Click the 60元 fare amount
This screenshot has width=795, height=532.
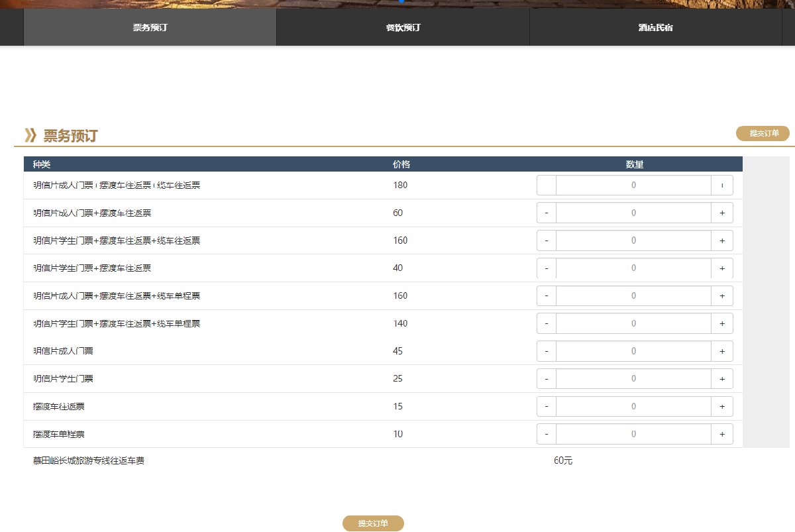(563, 460)
